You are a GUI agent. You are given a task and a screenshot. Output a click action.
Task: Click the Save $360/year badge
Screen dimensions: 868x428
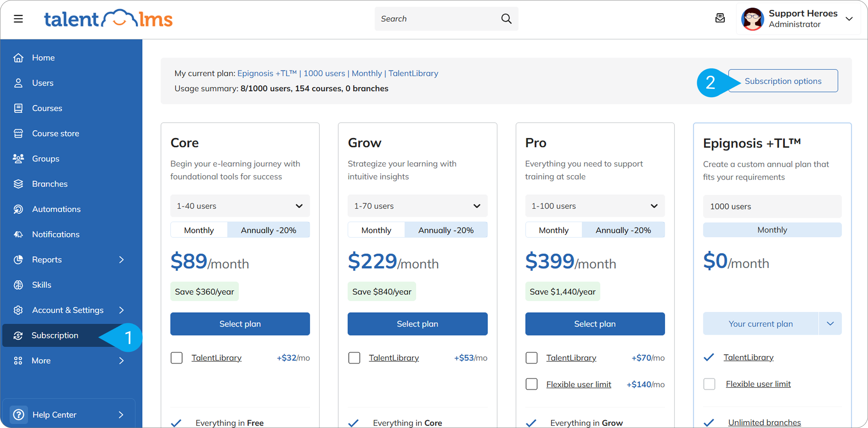coord(204,292)
